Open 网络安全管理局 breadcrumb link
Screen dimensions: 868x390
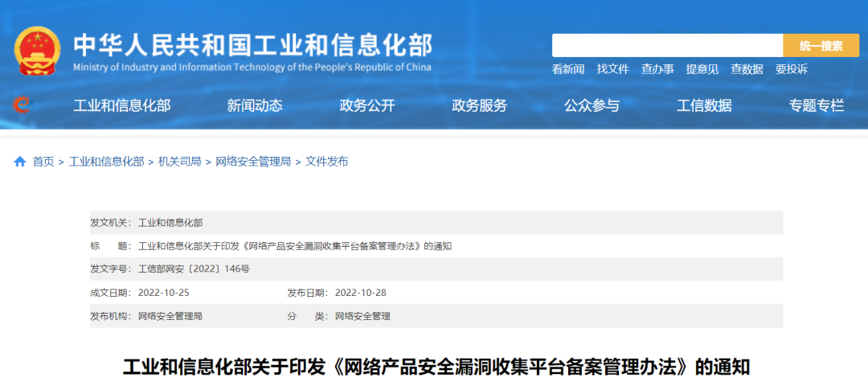[x=253, y=162]
